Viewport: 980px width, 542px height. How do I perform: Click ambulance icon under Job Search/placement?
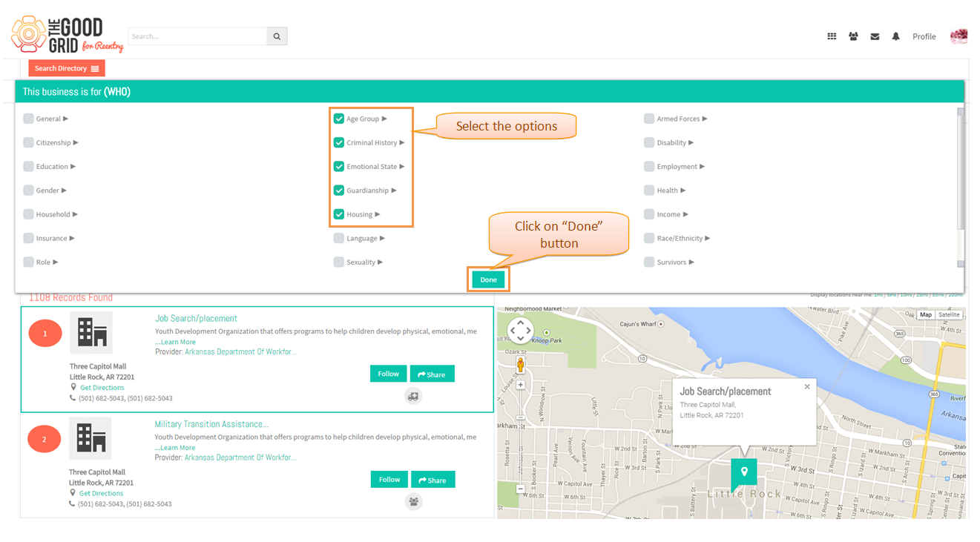pyautogui.click(x=413, y=396)
